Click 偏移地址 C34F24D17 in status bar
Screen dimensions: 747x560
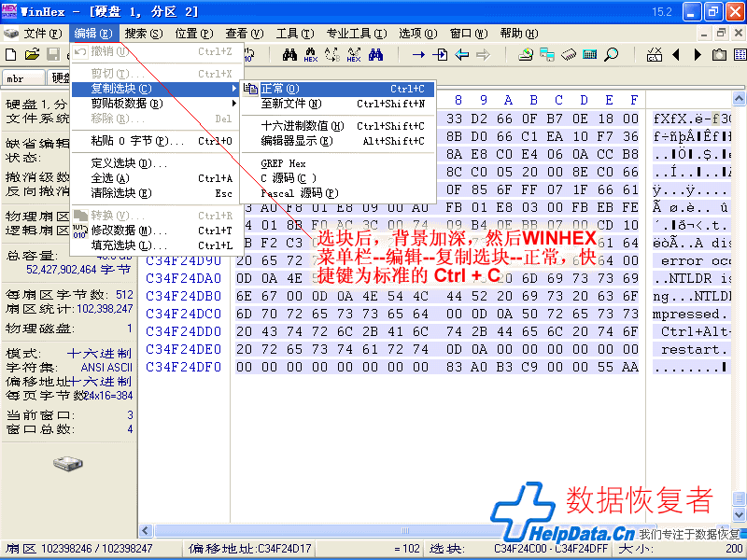pyautogui.click(x=249, y=549)
